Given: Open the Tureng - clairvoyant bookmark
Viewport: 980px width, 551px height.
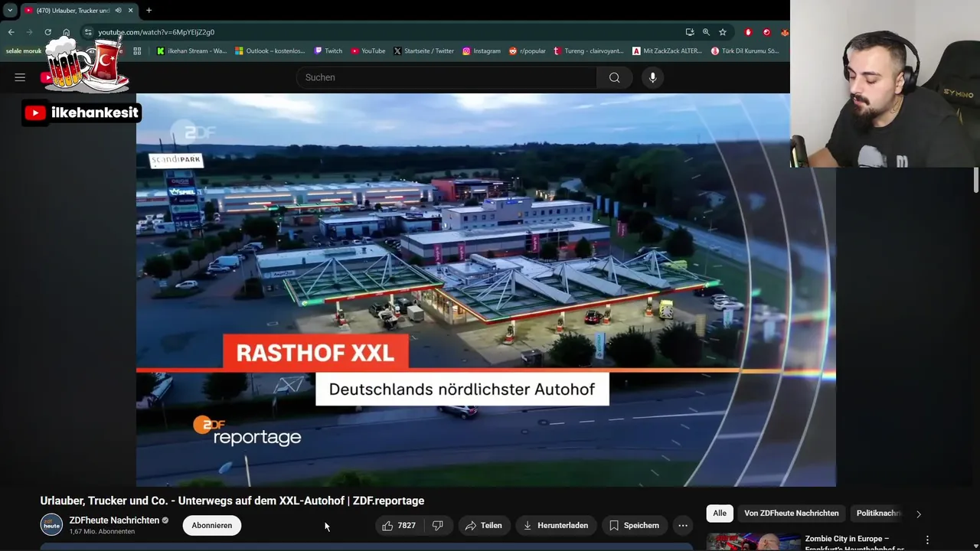Looking at the screenshot, I should [x=590, y=51].
